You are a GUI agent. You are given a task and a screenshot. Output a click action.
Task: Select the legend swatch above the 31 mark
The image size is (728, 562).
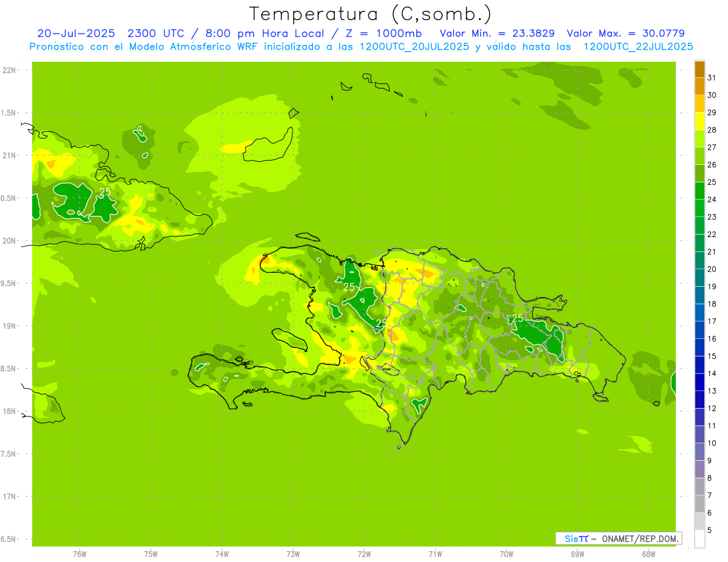click(x=699, y=69)
